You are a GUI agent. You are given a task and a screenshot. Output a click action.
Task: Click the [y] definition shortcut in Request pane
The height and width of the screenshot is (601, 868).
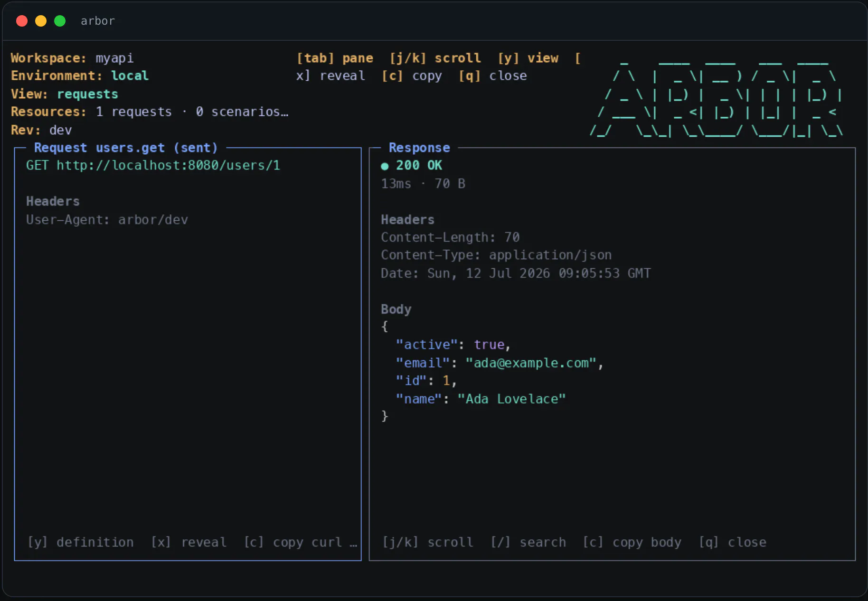pyautogui.click(x=80, y=542)
